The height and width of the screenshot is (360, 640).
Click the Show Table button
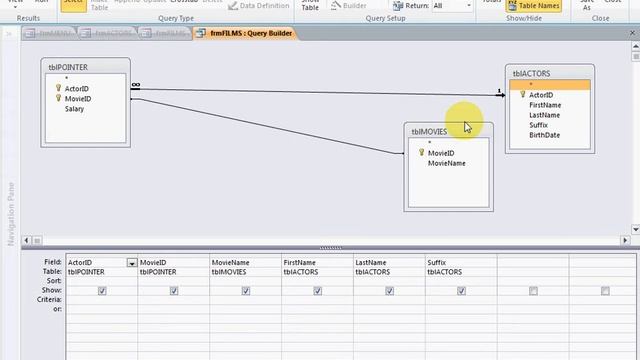point(310,5)
